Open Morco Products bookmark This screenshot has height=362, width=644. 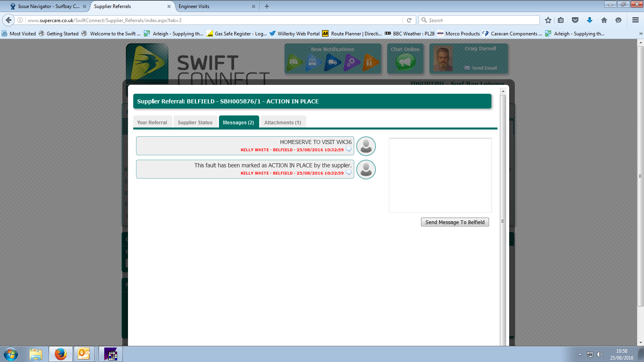pyautogui.click(x=458, y=34)
